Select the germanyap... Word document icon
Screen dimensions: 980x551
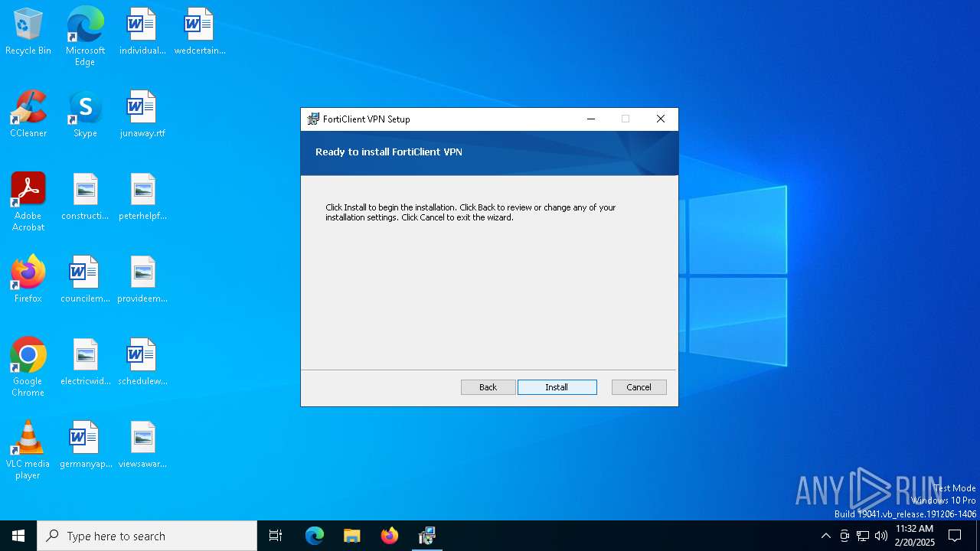pyautogui.click(x=85, y=445)
